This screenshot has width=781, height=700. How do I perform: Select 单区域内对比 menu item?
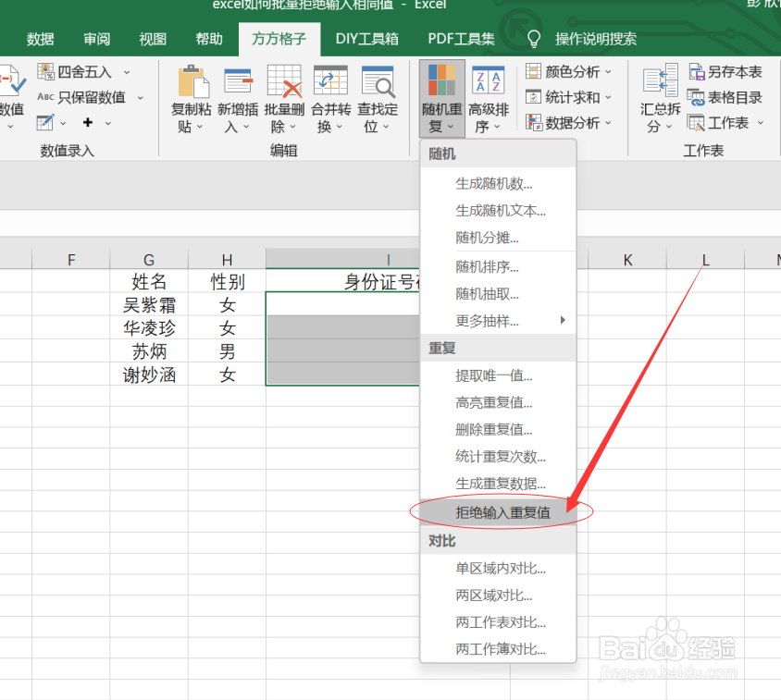point(498,568)
